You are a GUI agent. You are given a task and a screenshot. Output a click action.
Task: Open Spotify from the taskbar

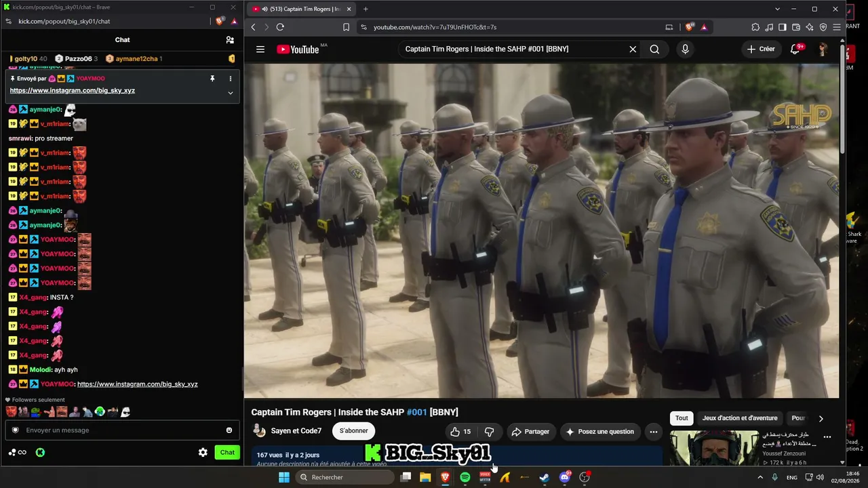[x=465, y=477]
